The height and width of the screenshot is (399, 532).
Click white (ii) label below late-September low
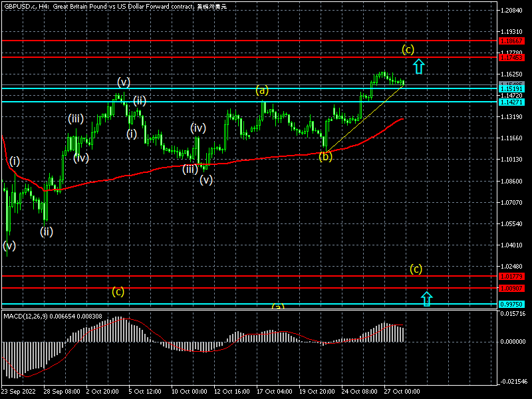46,231
